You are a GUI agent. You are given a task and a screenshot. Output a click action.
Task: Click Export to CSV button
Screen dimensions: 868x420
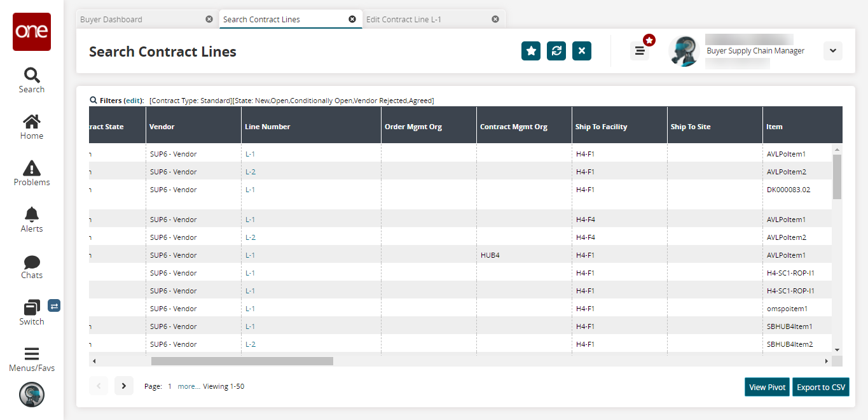point(820,387)
